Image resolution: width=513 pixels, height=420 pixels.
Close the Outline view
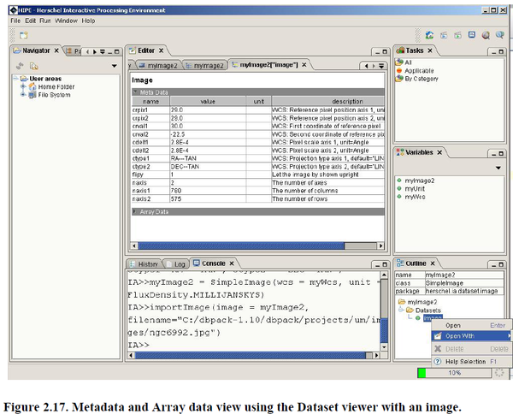(x=433, y=263)
